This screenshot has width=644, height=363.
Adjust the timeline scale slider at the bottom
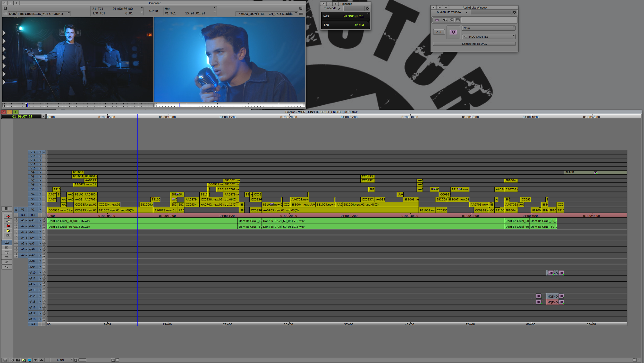82,360
